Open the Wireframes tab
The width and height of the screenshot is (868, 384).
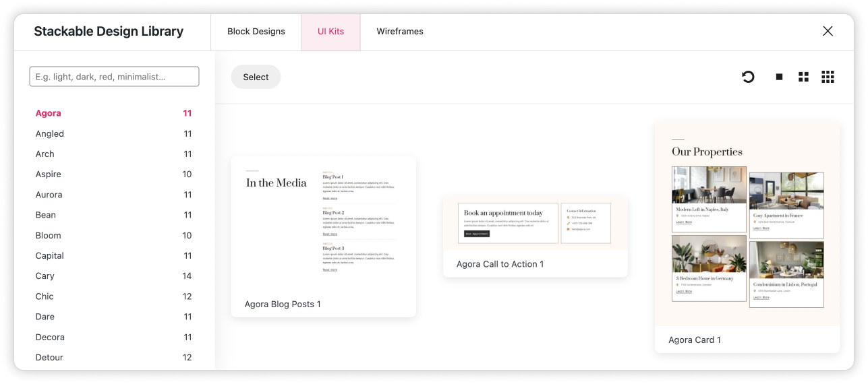[x=400, y=32]
